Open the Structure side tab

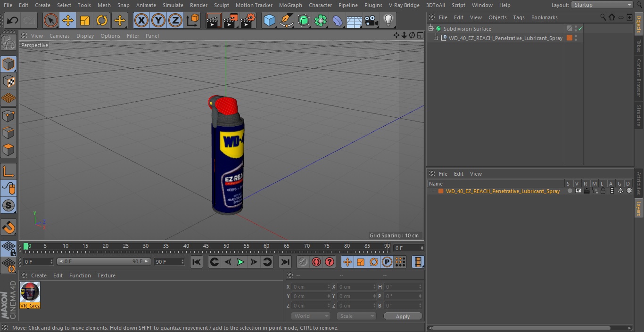[x=639, y=116]
